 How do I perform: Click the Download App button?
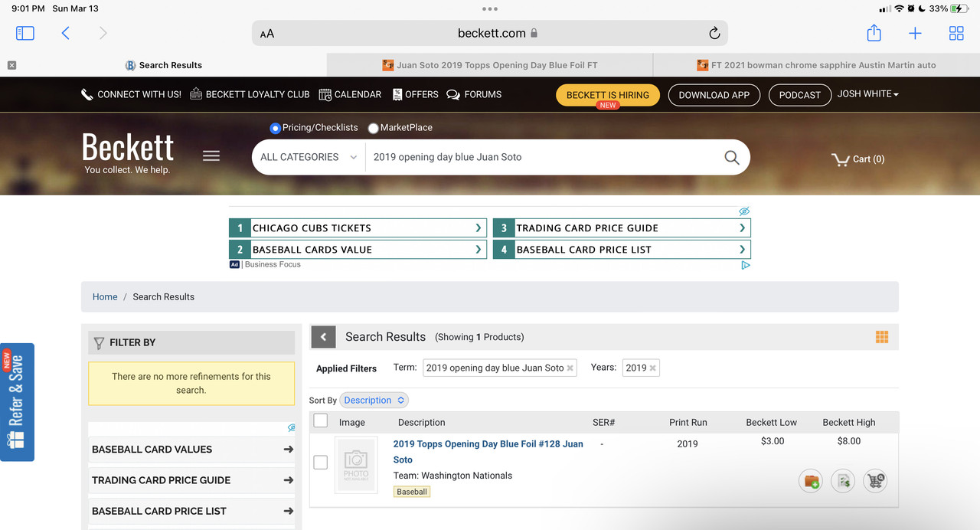714,95
